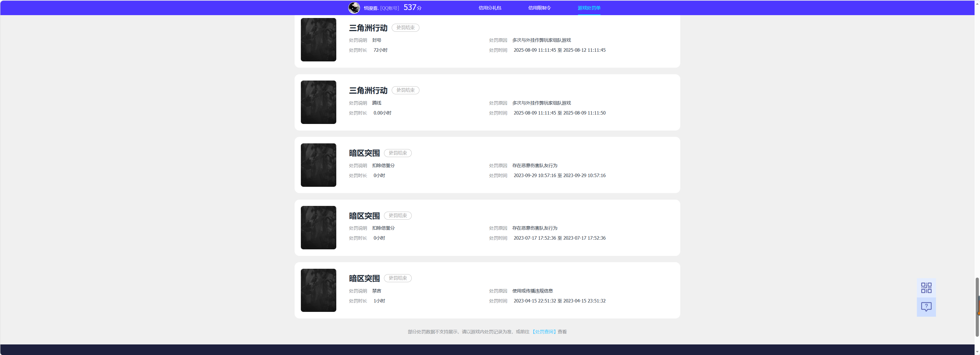Click game thumbnail of the 72小时 封号 record
The height and width of the screenshot is (355, 980).
point(318,39)
